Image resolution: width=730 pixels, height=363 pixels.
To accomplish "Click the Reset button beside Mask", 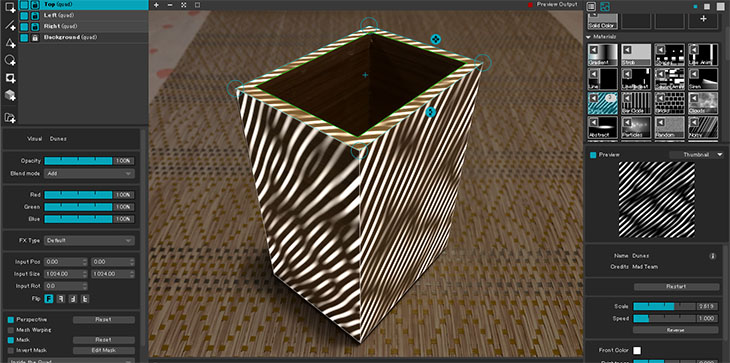I will 104,340.
